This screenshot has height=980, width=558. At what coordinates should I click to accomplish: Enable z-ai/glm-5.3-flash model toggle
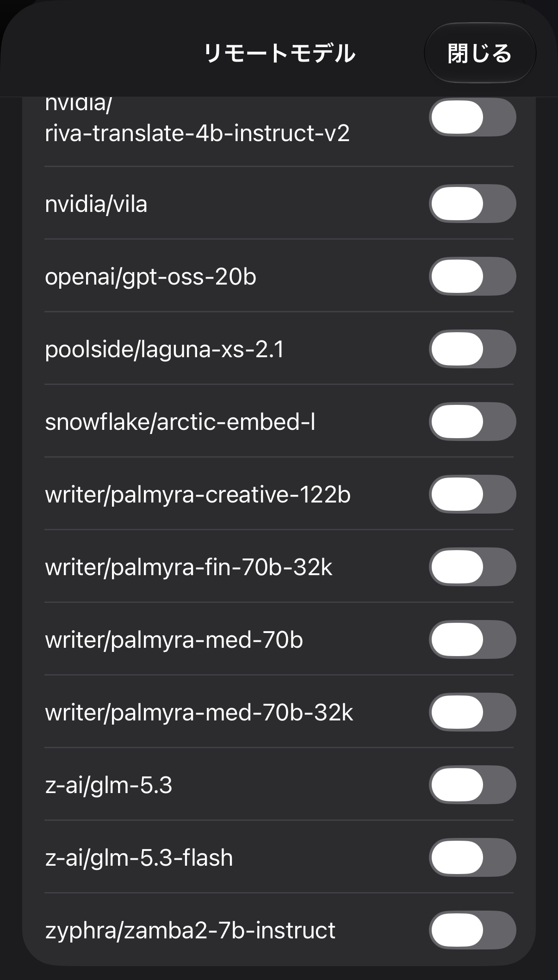pyautogui.click(x=472, y=857)
